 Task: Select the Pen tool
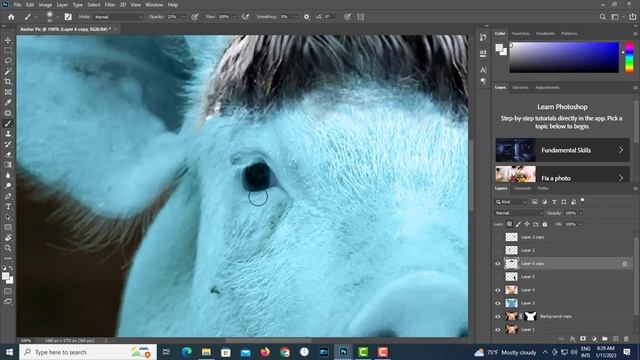coord(8,196)
